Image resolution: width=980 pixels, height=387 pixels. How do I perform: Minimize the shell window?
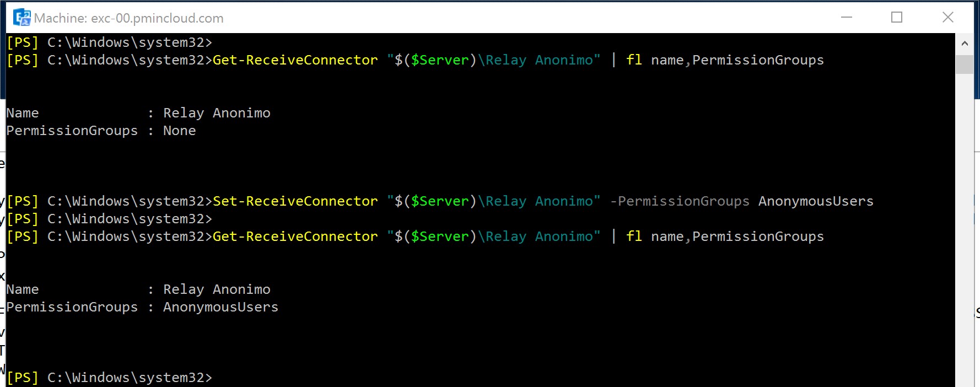[x=847, y=18]
